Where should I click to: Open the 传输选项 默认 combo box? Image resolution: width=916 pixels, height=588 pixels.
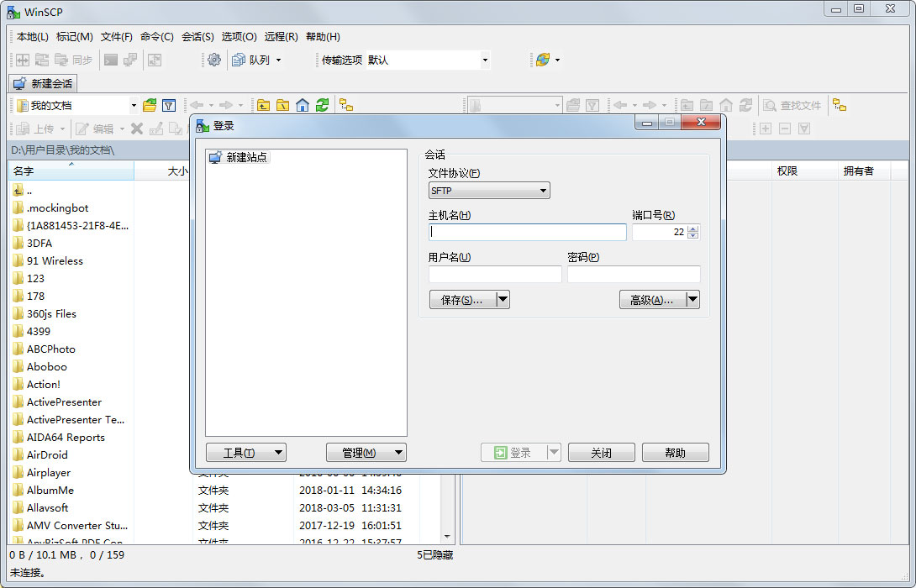tap(428, 60)
